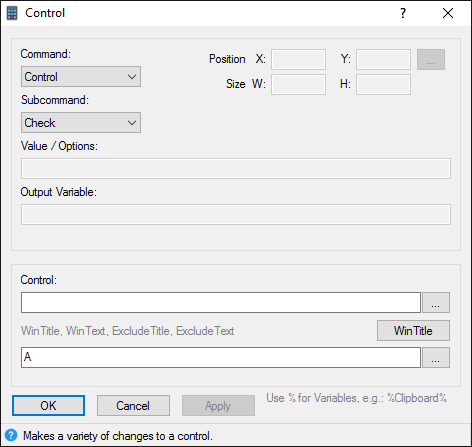Click the Control text input field

coord(221,303)
